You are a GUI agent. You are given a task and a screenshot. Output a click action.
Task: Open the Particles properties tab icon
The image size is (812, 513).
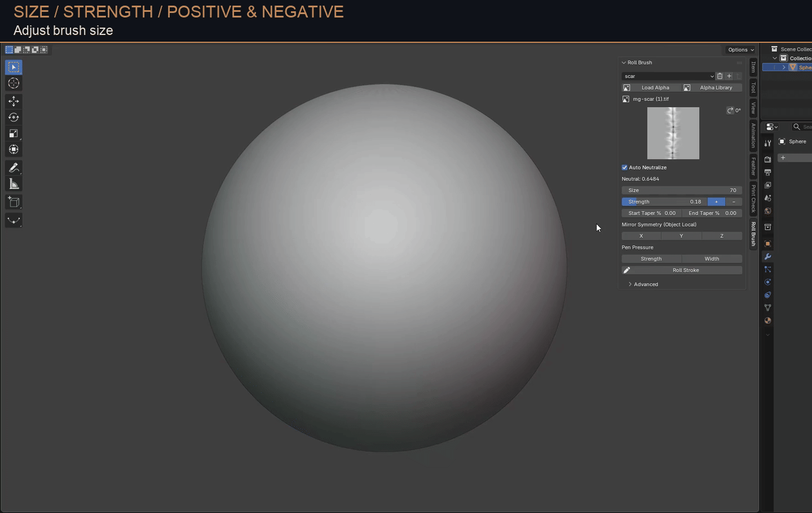pos(767,269)
